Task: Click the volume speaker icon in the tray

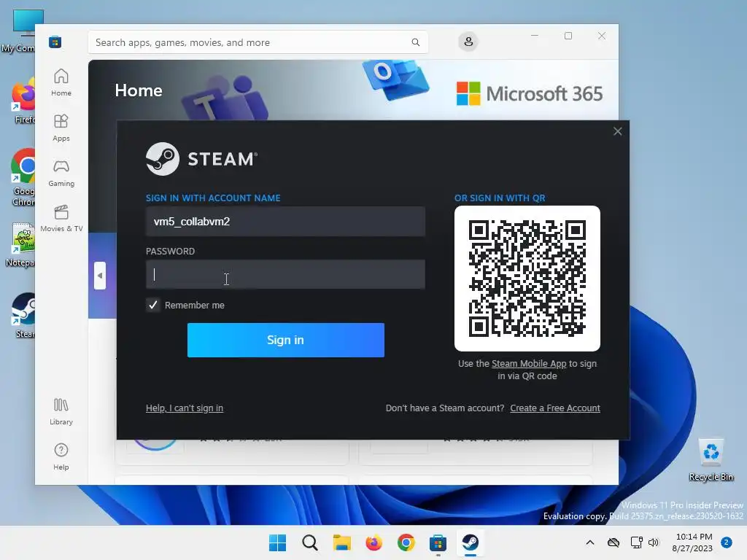Action: [x=654, y=542]
